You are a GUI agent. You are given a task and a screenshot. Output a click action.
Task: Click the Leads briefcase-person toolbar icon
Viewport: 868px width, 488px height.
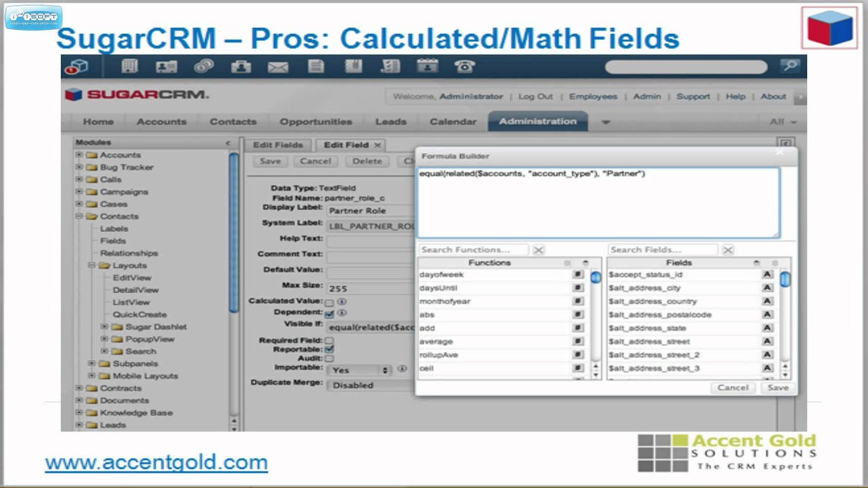[241, 66]
